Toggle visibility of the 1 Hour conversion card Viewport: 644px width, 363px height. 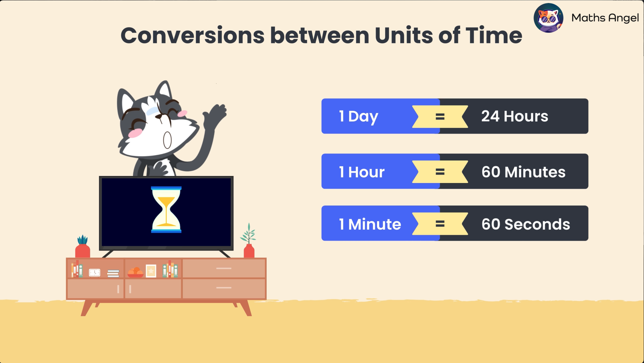[x=455, y=172]
